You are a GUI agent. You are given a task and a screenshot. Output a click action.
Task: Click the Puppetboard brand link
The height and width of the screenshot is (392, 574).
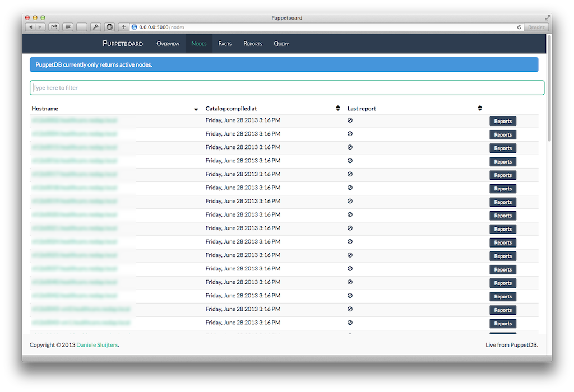[x=123, y=44]
